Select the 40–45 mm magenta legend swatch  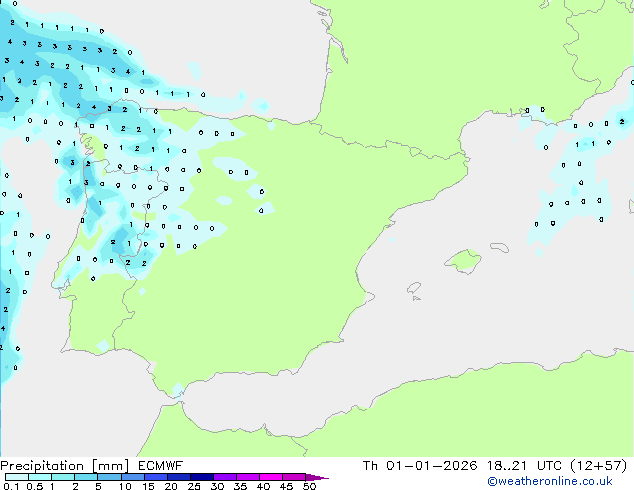(271, 477)
